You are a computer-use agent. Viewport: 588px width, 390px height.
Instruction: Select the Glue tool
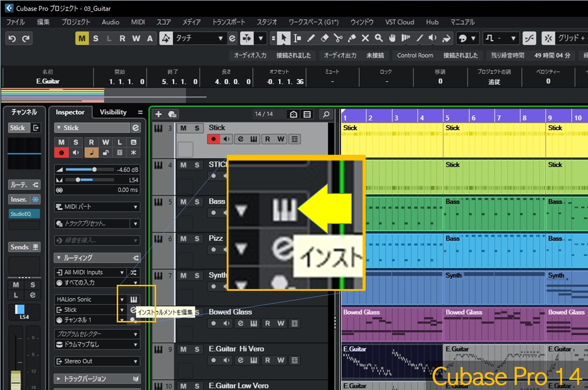[x=352, y=38]
